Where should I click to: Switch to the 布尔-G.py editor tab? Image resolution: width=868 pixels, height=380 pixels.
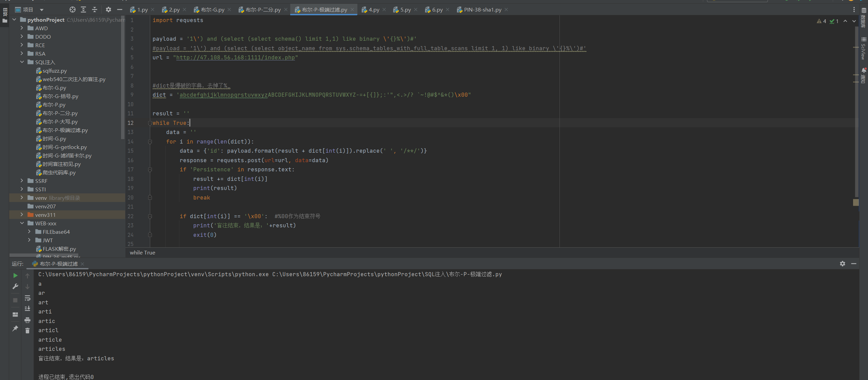click(x=212, y=10)
